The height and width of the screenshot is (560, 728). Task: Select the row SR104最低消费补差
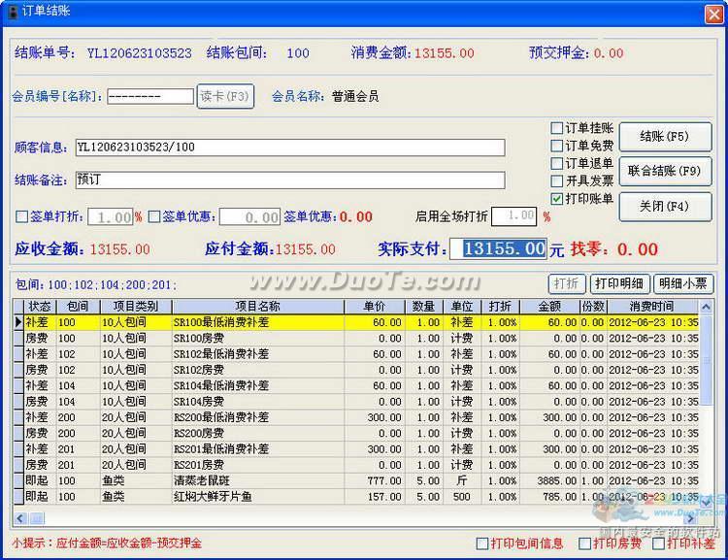click(x=355, y=385)
